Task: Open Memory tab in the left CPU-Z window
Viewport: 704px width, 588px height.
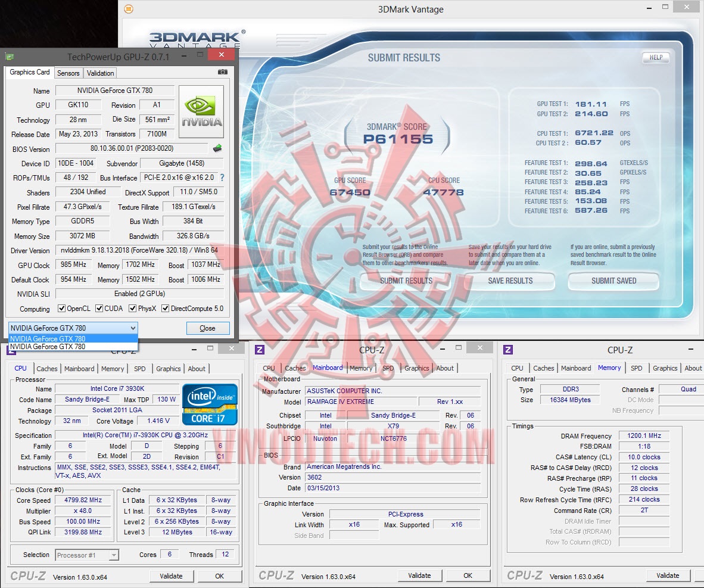Action: (x=112, y=368)
